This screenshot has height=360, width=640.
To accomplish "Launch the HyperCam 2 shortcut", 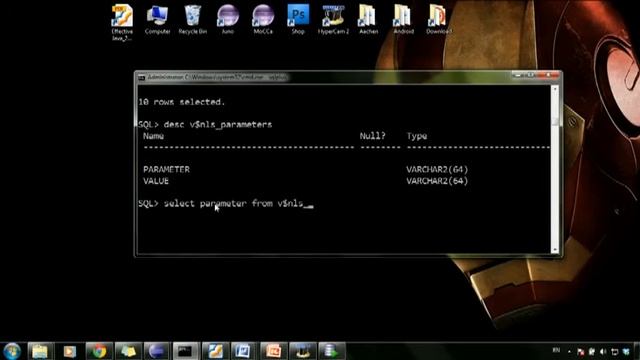I will pyautogui.click(x=333, y=20).
